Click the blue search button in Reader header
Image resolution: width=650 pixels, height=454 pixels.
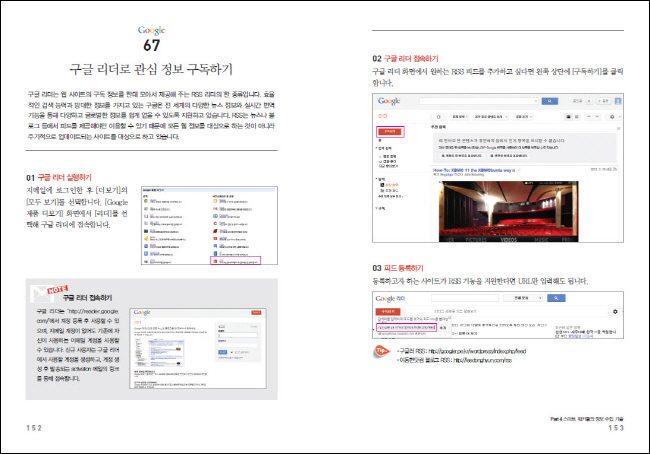coord(548,102)
